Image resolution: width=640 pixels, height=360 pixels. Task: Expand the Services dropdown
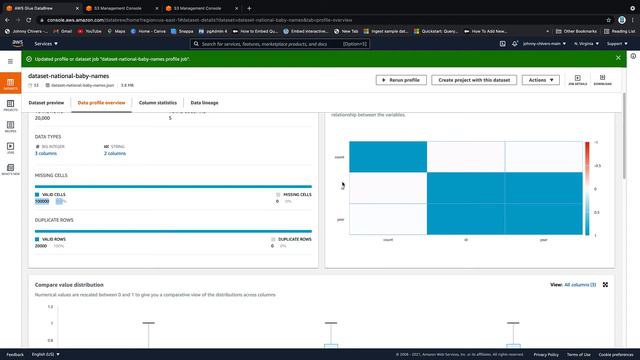click(46, 44)
